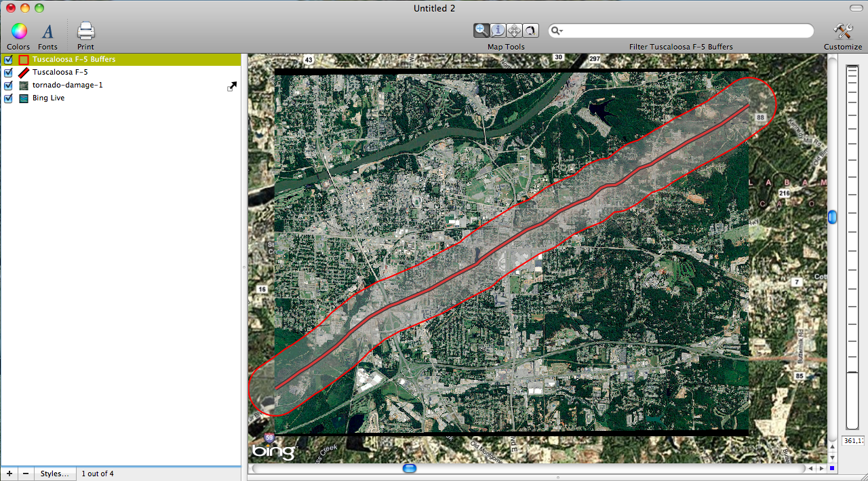Add a new layer with the plus button
The width and height of the screenshot is (868, 481).
coord(9,473)
